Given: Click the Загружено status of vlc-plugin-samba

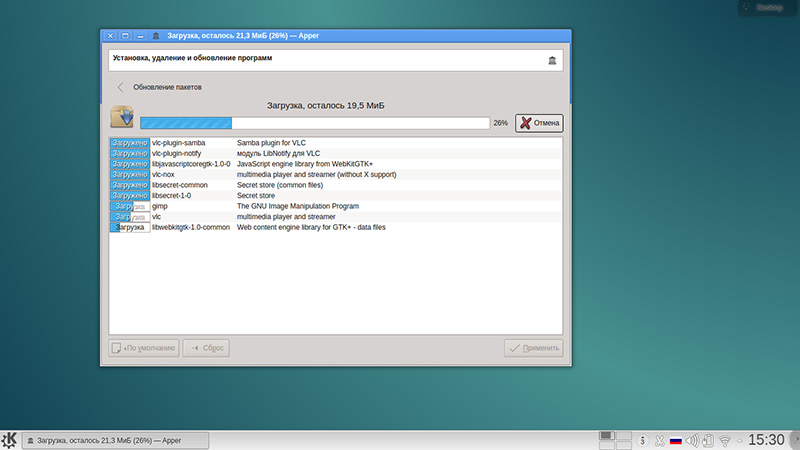Looking at the screenshot, I should pyautogui.click(x=130, y=143).
